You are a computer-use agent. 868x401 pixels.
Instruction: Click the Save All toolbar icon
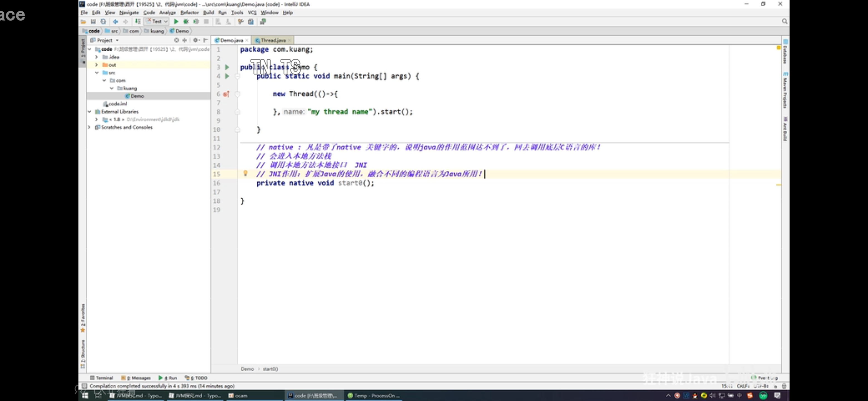(x=93, y=22)
